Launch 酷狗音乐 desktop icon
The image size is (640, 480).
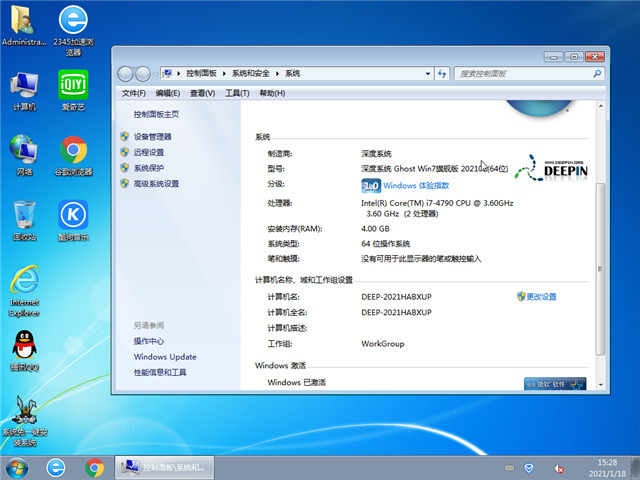pyautogui.click(x=73, y=221)
